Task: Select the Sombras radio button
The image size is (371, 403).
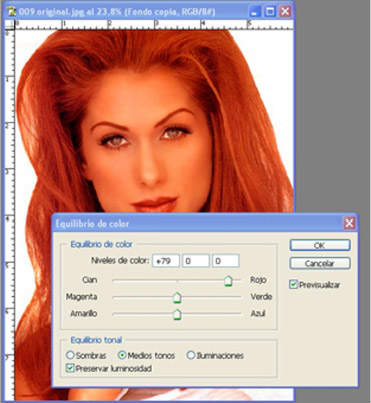Action: pyautogui.click(x=70, y=355)
